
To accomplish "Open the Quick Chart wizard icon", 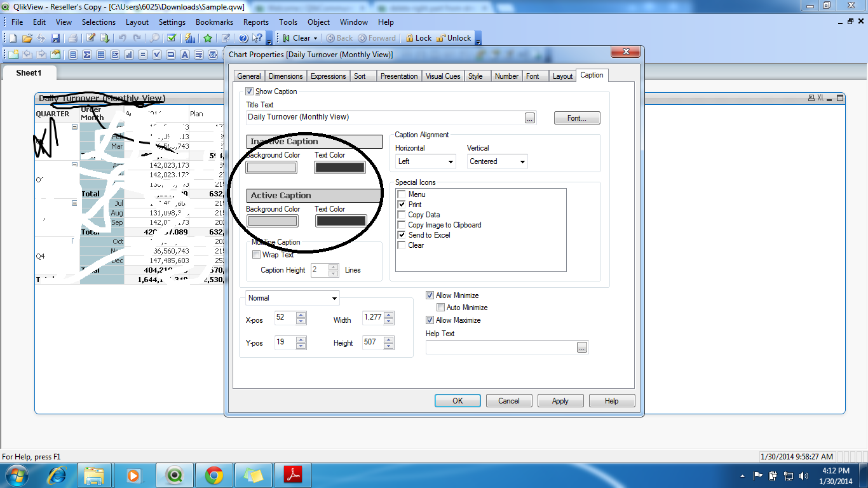I will pos(190,38).
